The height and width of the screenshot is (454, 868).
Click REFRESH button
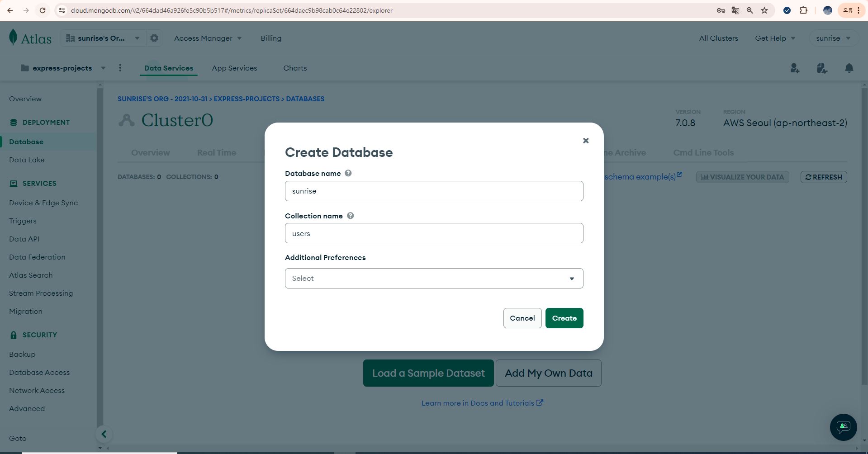824,177
